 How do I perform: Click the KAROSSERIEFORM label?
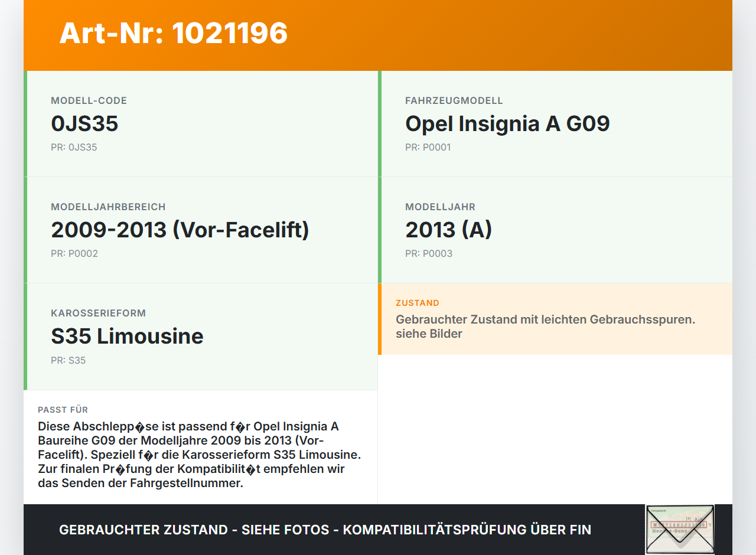[x=98, y=313]
